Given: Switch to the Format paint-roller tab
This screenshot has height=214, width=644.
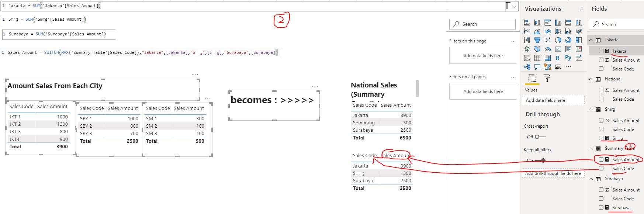Looking at the screenshot, I should (x=547, y=78).
